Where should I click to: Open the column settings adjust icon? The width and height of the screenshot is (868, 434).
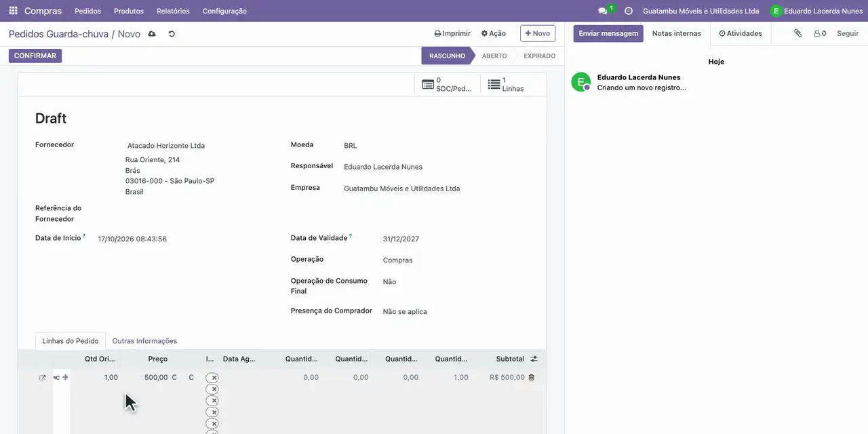(534, 359)
